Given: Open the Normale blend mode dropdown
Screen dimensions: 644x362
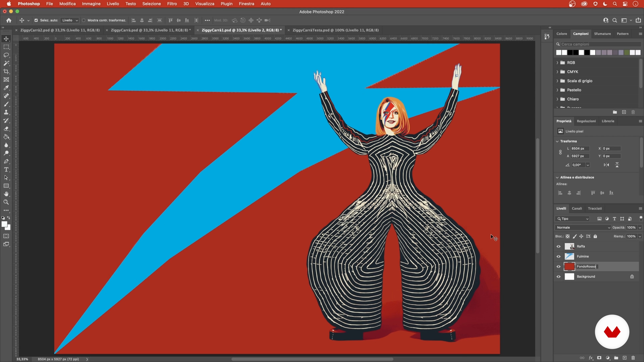Looking at the screenshot, I should coord(583,227).
